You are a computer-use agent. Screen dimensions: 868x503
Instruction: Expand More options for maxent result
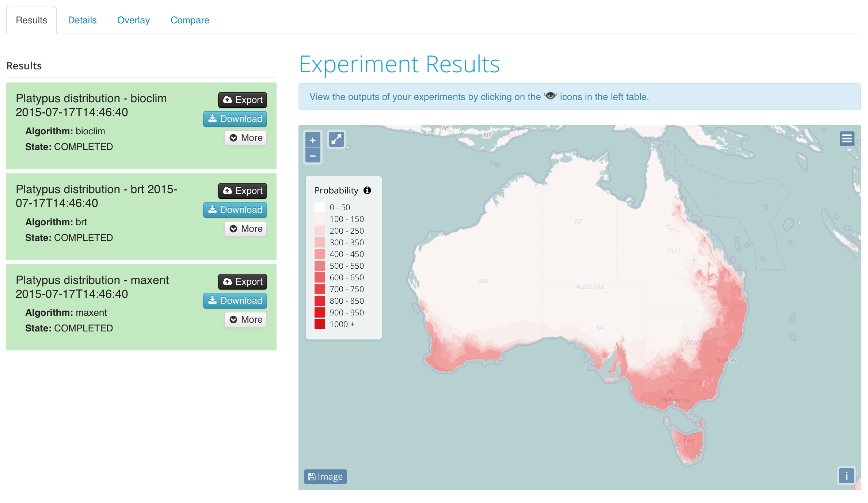click(x=245, y=319)
